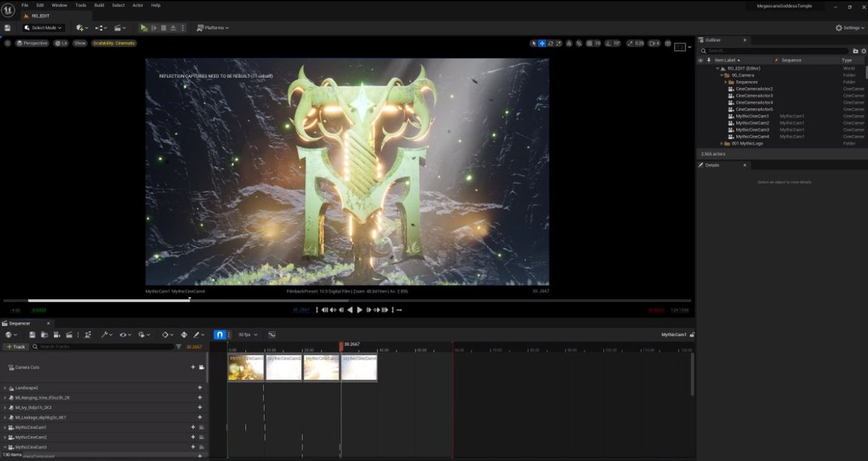Open the Select Mode dropdown
Screen dimensions: 868x461
point(43,28)
